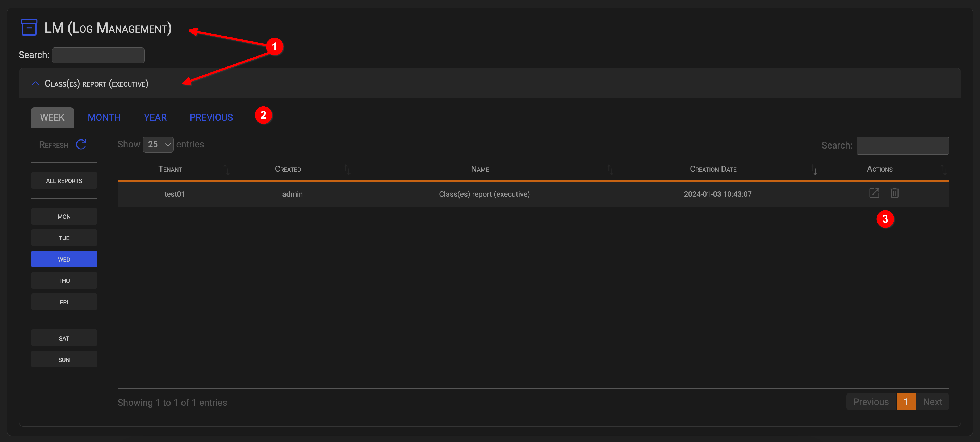Filter reports by SAT

64,338
